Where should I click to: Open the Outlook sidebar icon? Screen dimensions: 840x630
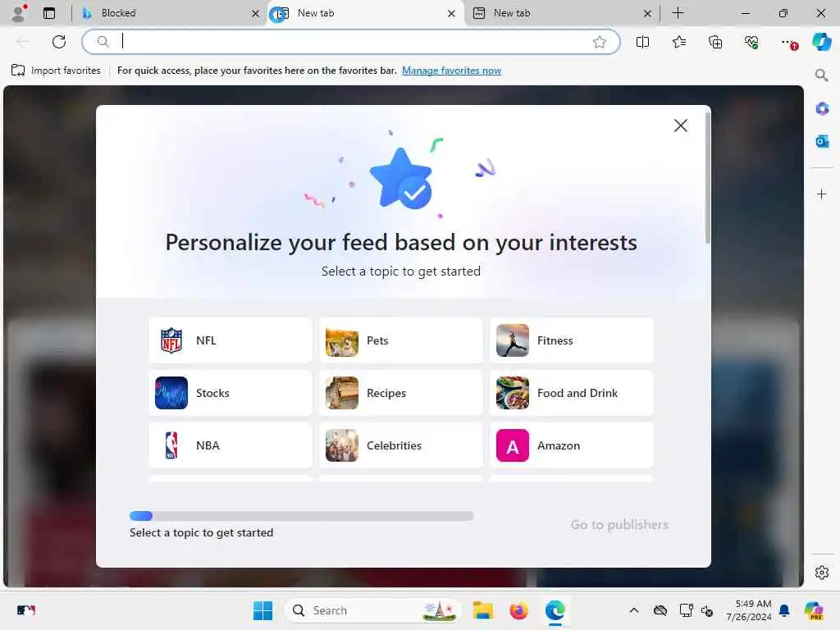point(822,141)
